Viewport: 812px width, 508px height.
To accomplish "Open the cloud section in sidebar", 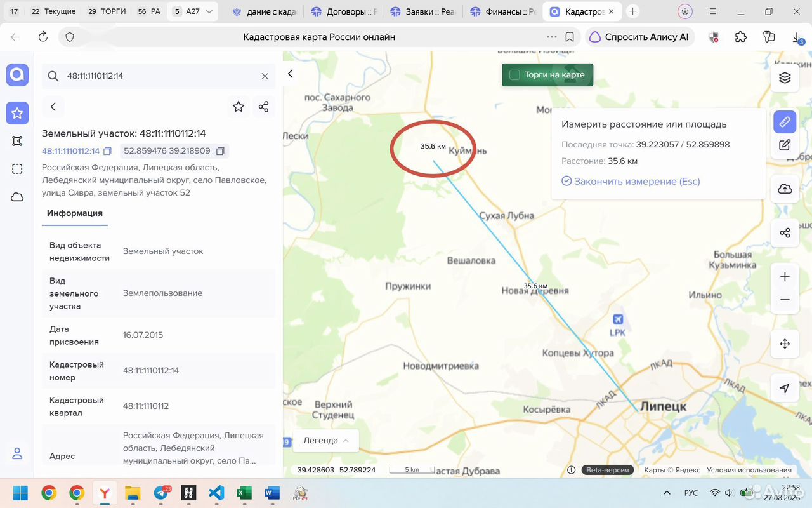I will pos(17,197).
